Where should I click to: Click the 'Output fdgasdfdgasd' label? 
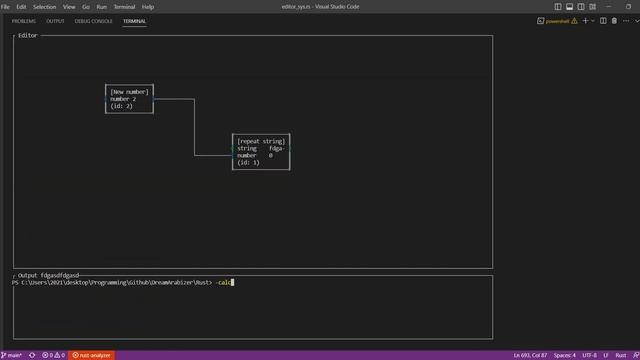click(48, 276)
